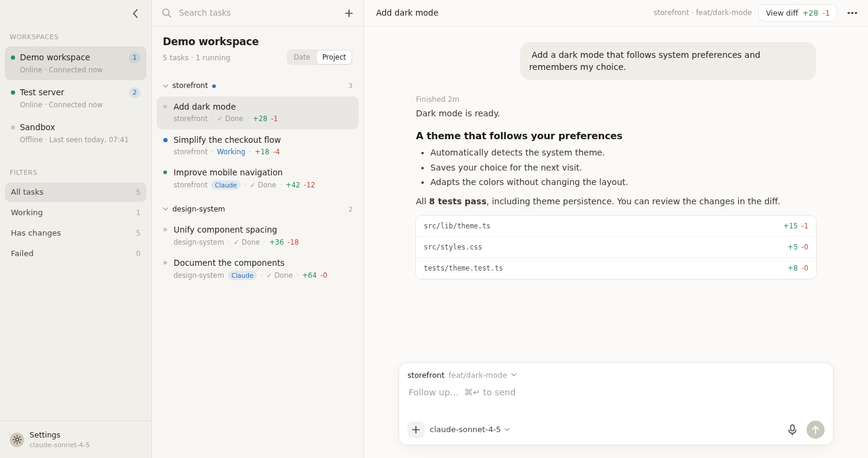Click the Claude badge on Document the components
The width and height of the screenshot is (868, 458).
click(242, 275)
